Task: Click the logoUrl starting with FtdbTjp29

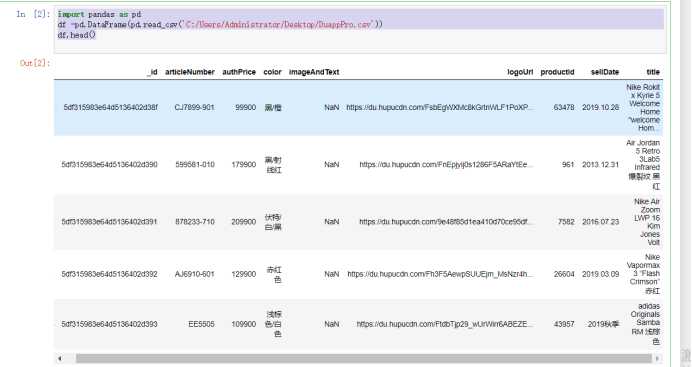Action: [445, 324]
